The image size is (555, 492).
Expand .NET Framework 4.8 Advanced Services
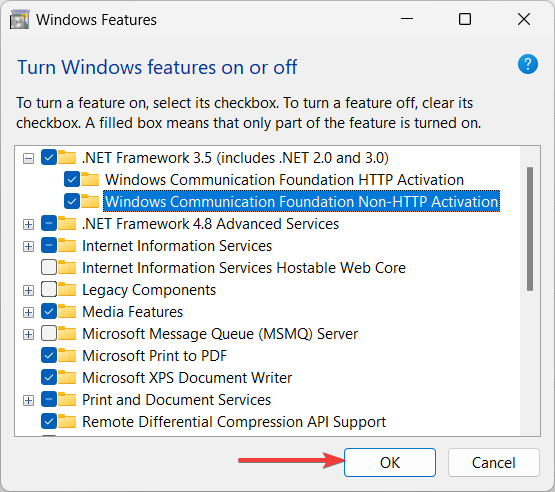(28, 224)
